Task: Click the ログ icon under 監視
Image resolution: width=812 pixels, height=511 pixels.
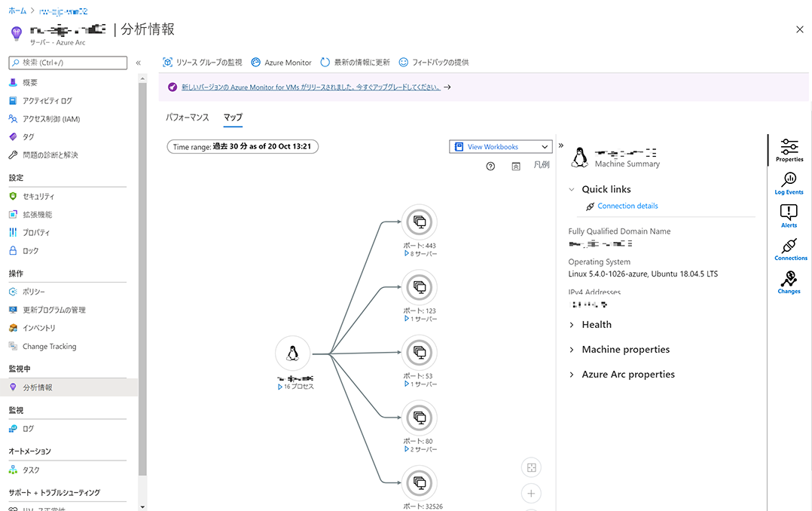Action: tap(13, 429)
